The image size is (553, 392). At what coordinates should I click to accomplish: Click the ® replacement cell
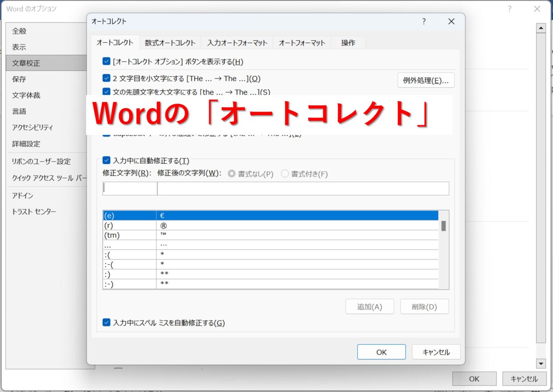pos(297,226)
